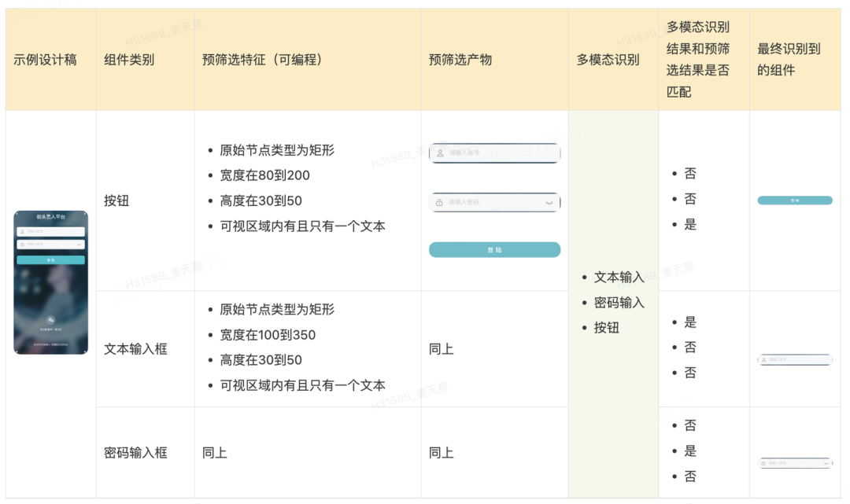Click the WeChat icon in the phone mockup
Screen dimensions: 850x504
pos(51,320)
